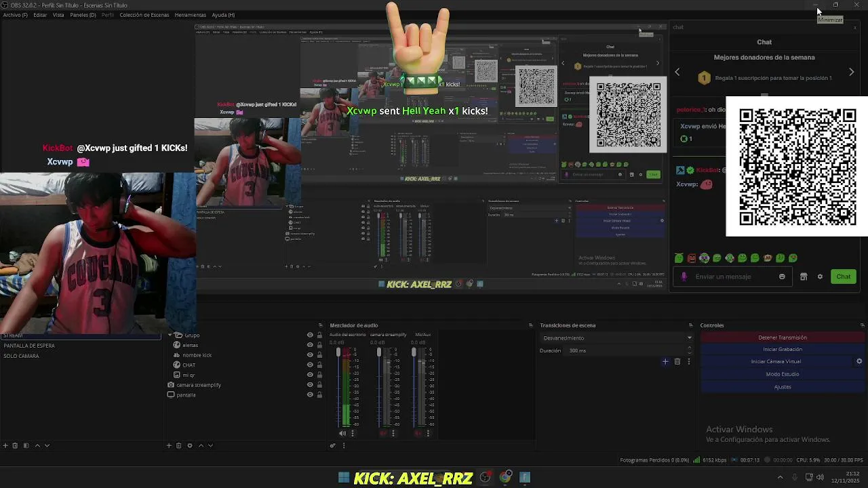The width and height of the screenshot is (868, 488).
Task: Open system volume icon in tray
Action: coord(820,477)
